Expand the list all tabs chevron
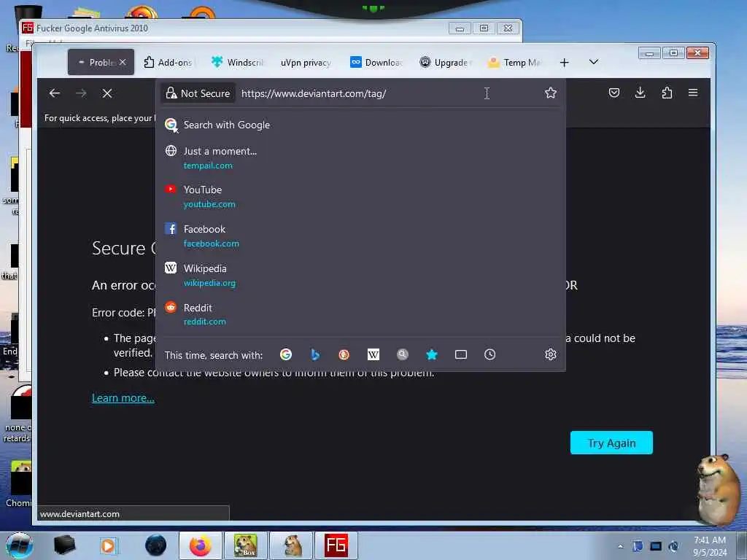Image resolution: width=747 pixels, height=560 pixels. click(x=594, y=62)
